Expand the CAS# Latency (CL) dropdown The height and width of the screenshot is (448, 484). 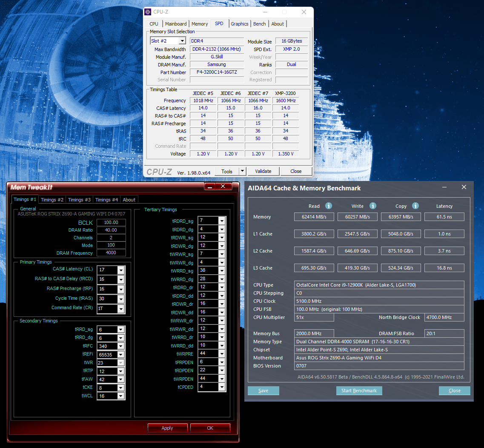point(121,270)
